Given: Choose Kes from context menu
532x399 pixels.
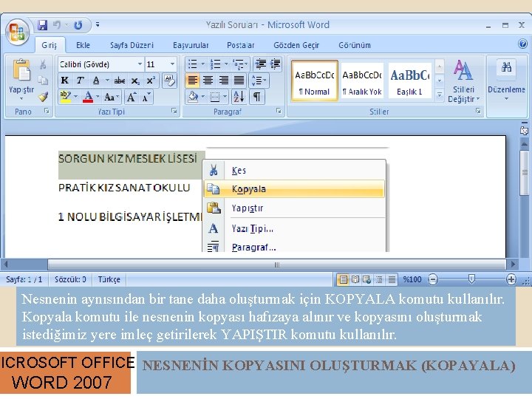Looking at the screenshot, I should tap(294, 170).
